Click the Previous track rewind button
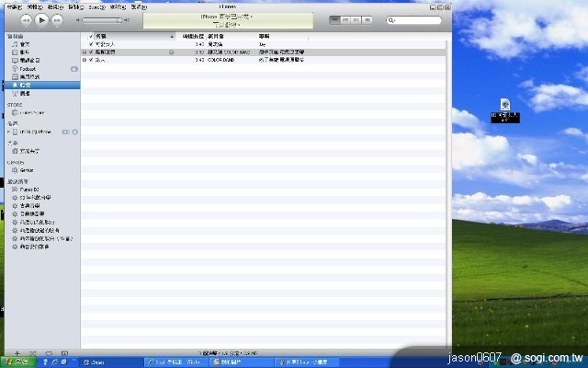Image resolution: width=588 pixels, height=368 pixels. click(x=26, y=19)
